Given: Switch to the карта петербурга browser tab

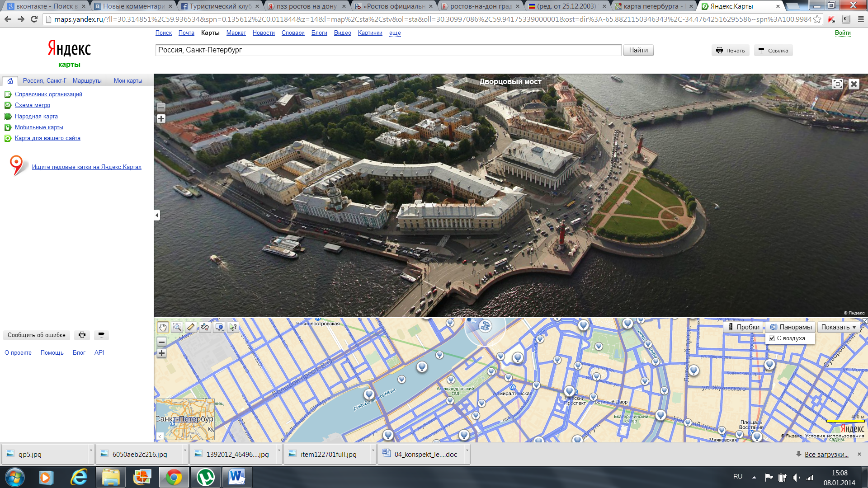Looking at the screenshot, I should tap(652, 6).
